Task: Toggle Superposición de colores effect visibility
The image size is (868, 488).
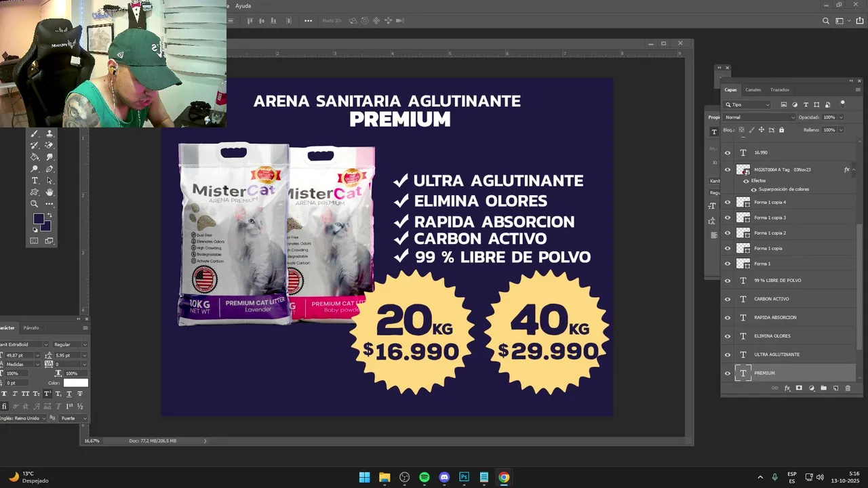Action: pos(753,189)
